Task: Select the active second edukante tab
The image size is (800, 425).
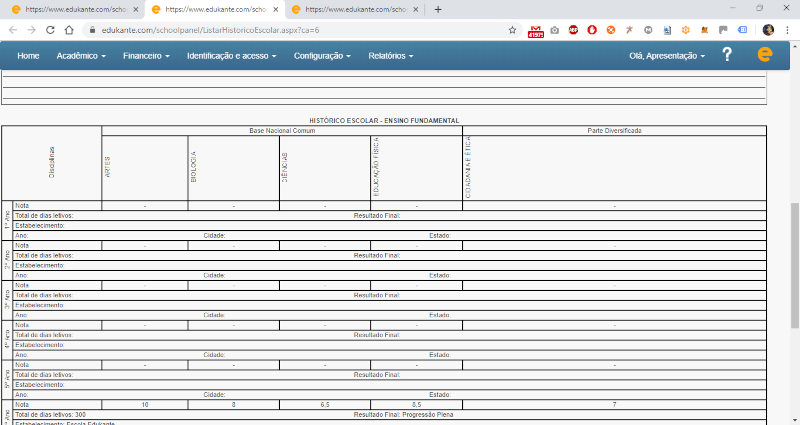Action: [x=215, y=10]
